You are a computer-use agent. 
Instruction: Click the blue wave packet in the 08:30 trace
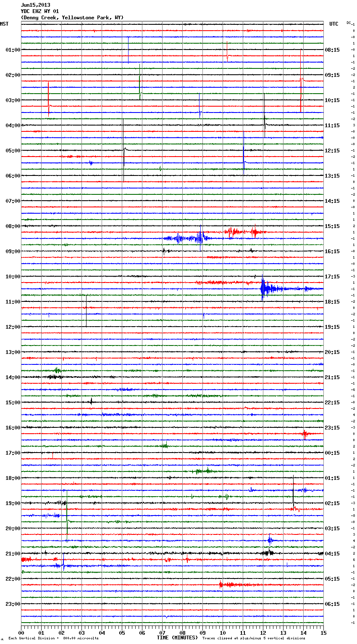pyautogui.click(x=187, y=238)
